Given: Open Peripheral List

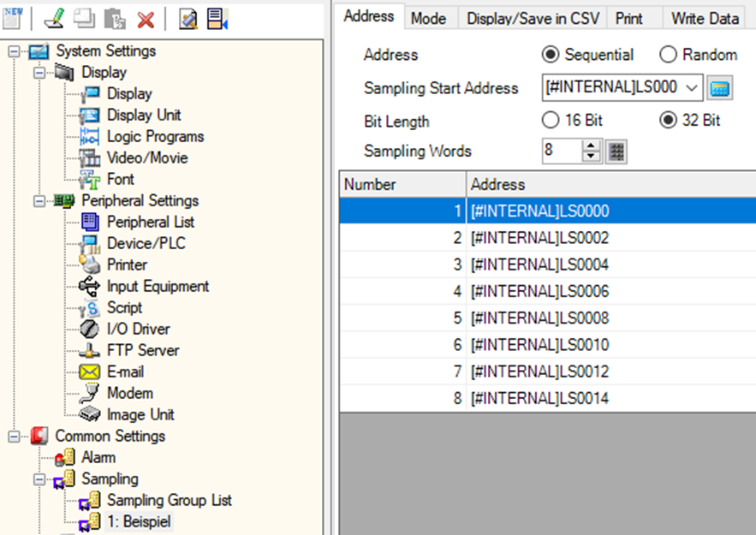Looking at the screenshot, I should click(151, 223).
